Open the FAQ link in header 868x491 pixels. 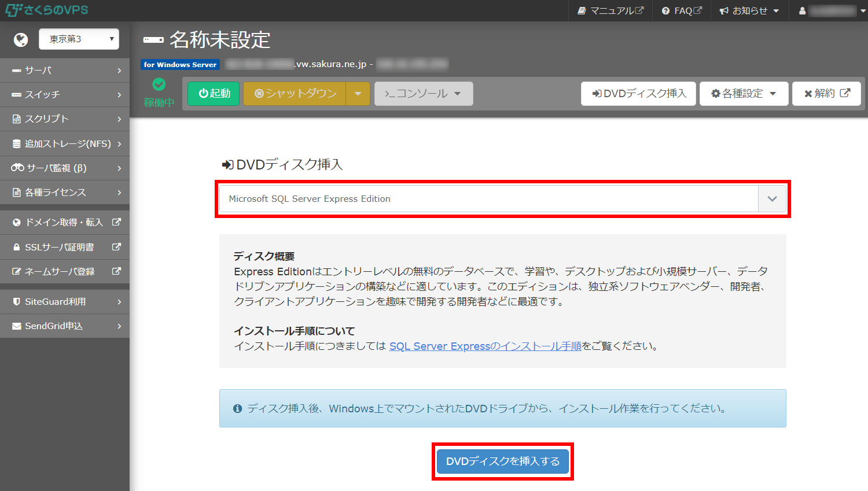coord(682,10)
